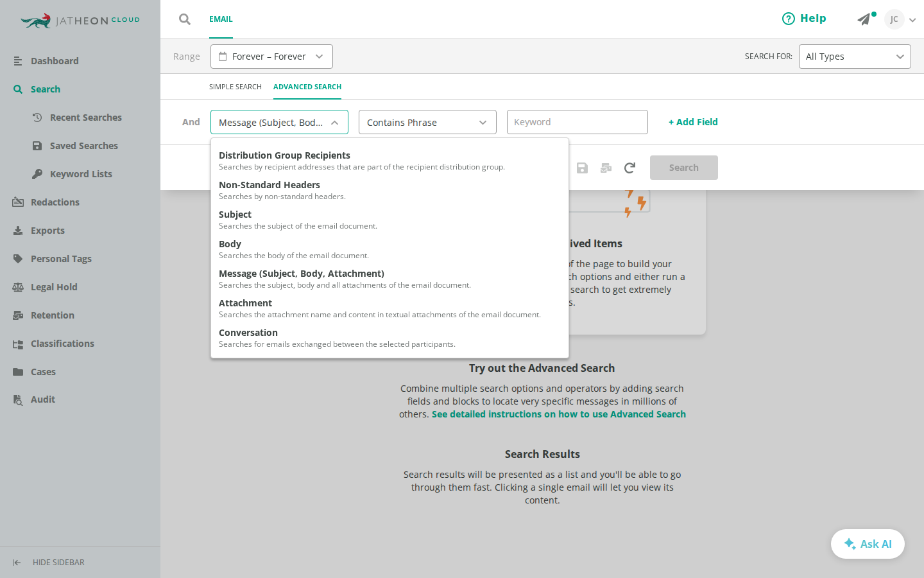The width and height of the screenshot is (924, 578).
Task: Open notifications paper plane icon
Action: 864,19
